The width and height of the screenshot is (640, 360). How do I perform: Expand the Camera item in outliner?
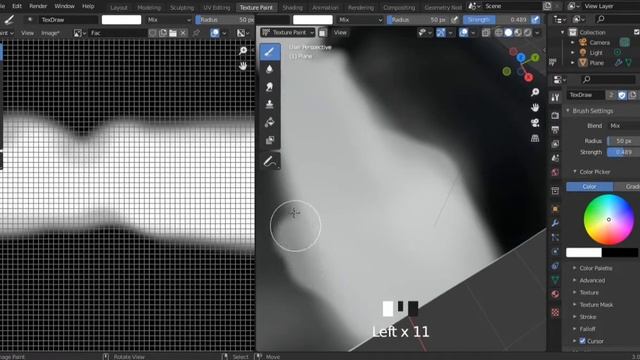click(572, 42)
